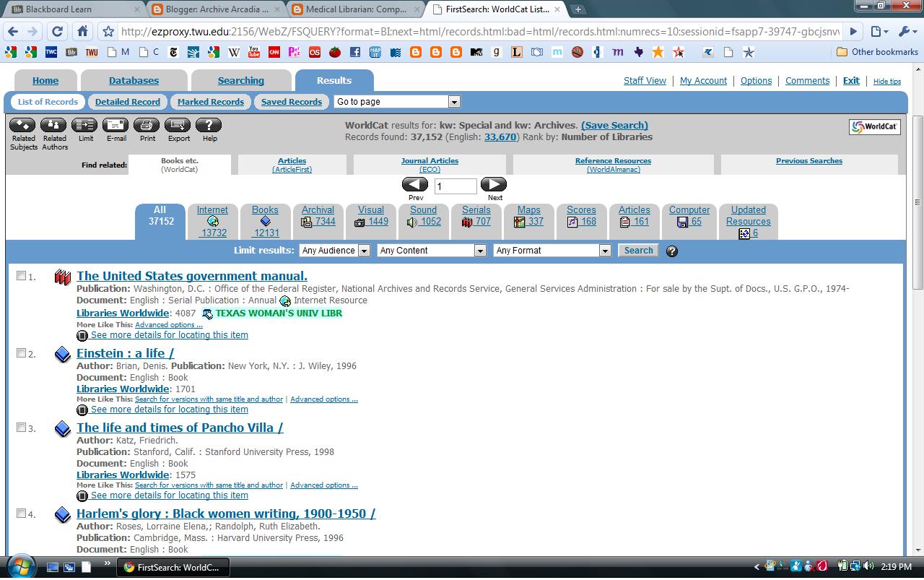924x580 pixels.
Task: Open the FirstSearch taskbar window button
Action: pyautogui.click(x=173, y=567)
